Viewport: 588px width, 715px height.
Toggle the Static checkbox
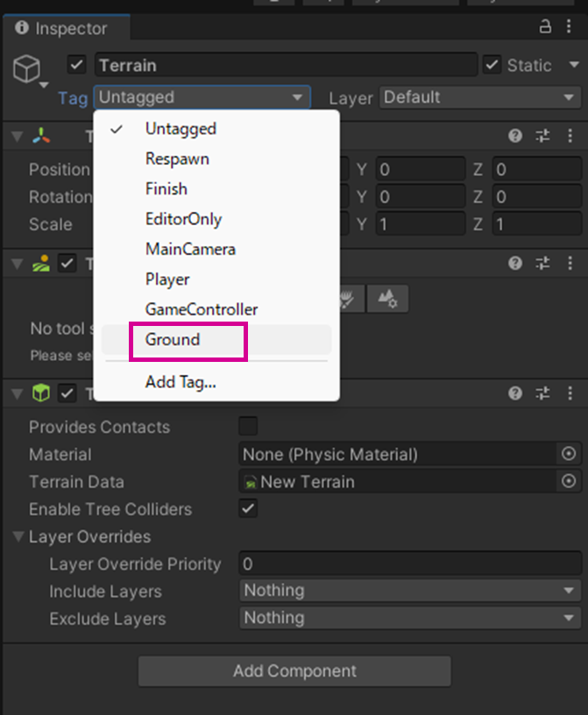pos(492,65)
